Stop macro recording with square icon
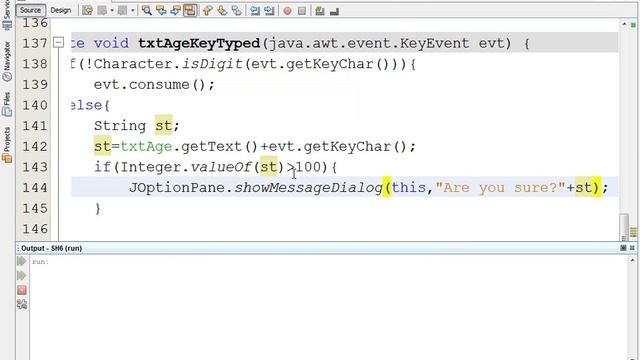The image size is (640, 360). [302, 11]
